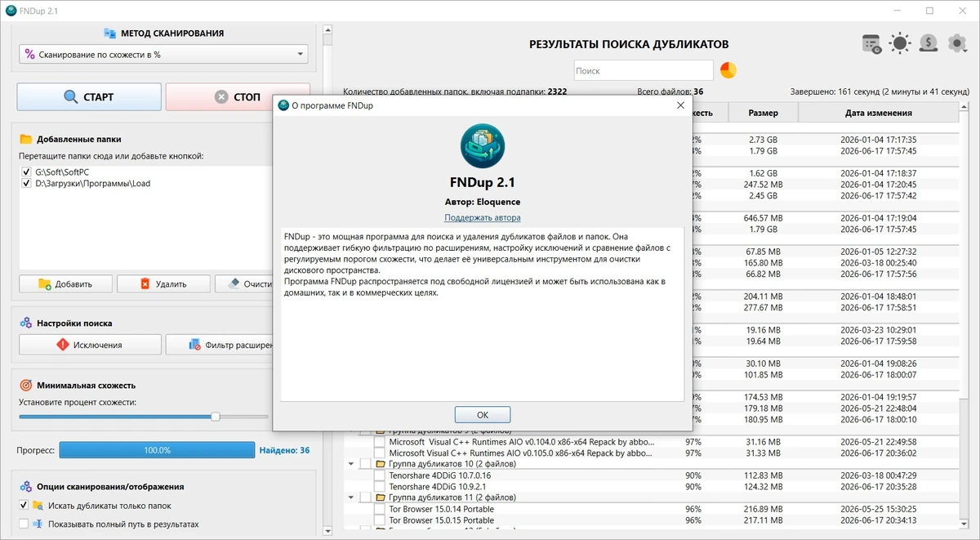Image resolution: width=980 pixels, height=540 pixels.
Task: Click the Поиск search field
Action: click(644, 71)
